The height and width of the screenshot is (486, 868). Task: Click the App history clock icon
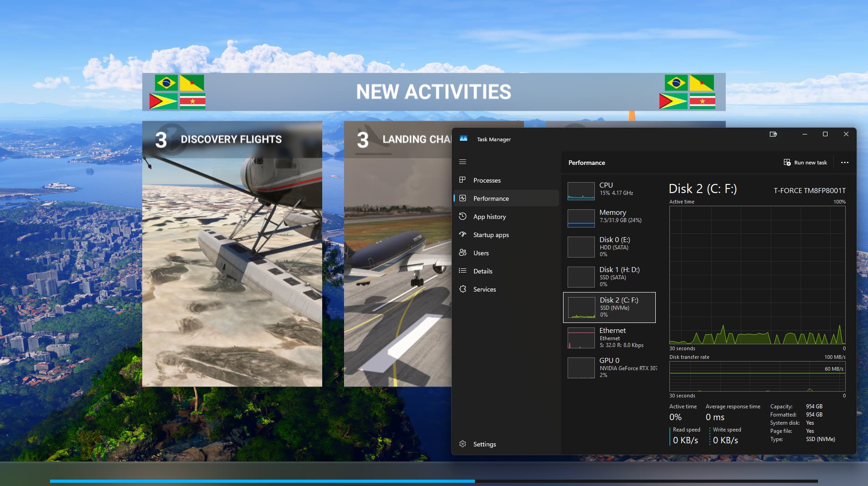(463, 216)
